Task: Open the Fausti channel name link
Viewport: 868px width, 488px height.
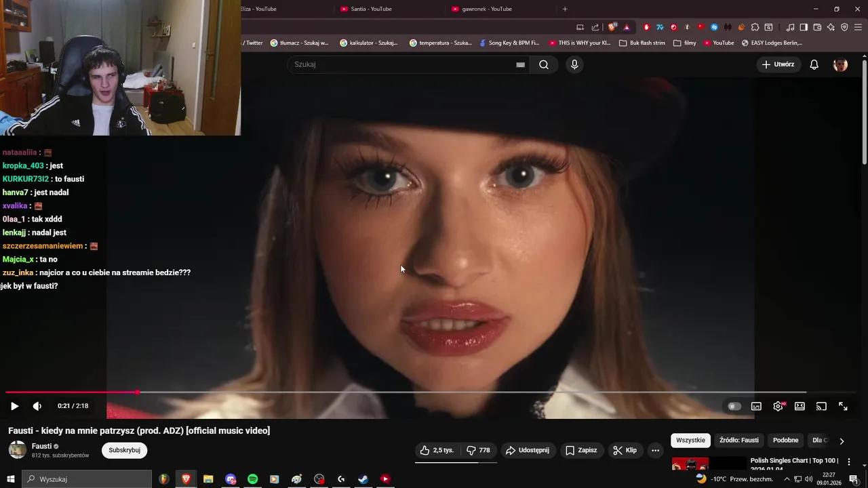Action: click(41, 446)
